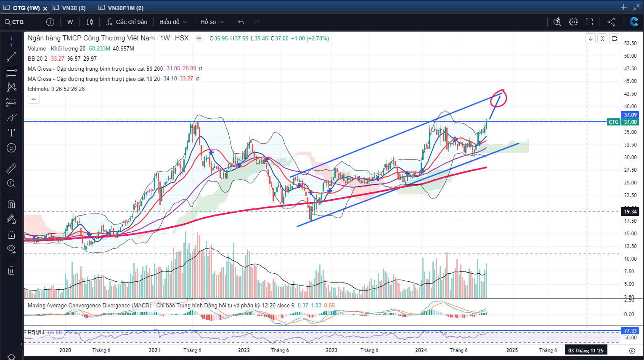Image resolution: width=644 pixels, height=360 pixels.
Task: Expand the Hồ sơ dropdown
Action: point(212,22)
